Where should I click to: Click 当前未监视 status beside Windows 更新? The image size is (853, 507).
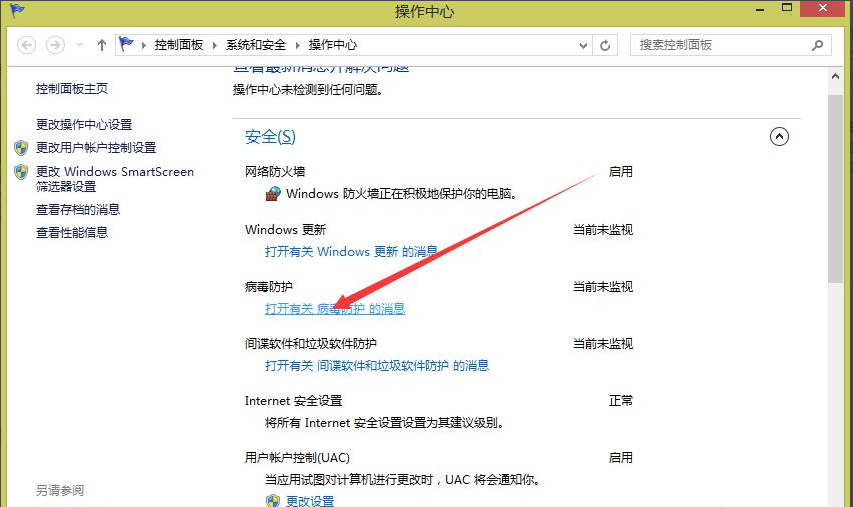(603, 230)
